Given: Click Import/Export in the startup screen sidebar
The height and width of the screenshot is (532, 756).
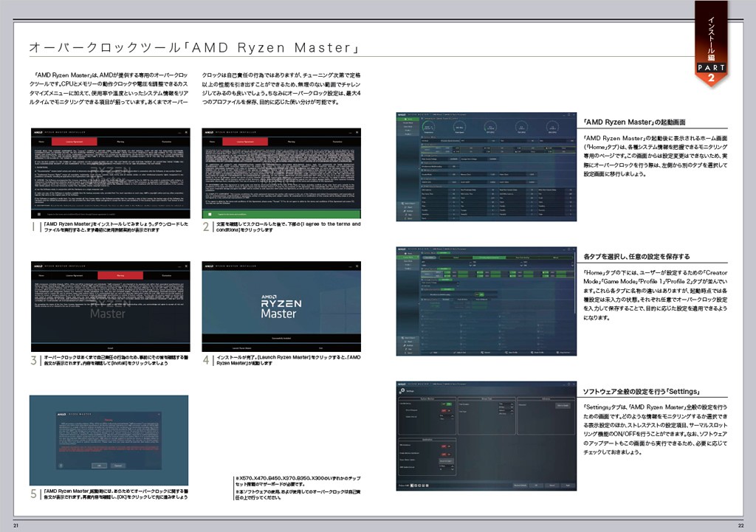Looking at the screenshot, I should pyautogui.click(x=408, y=204).
